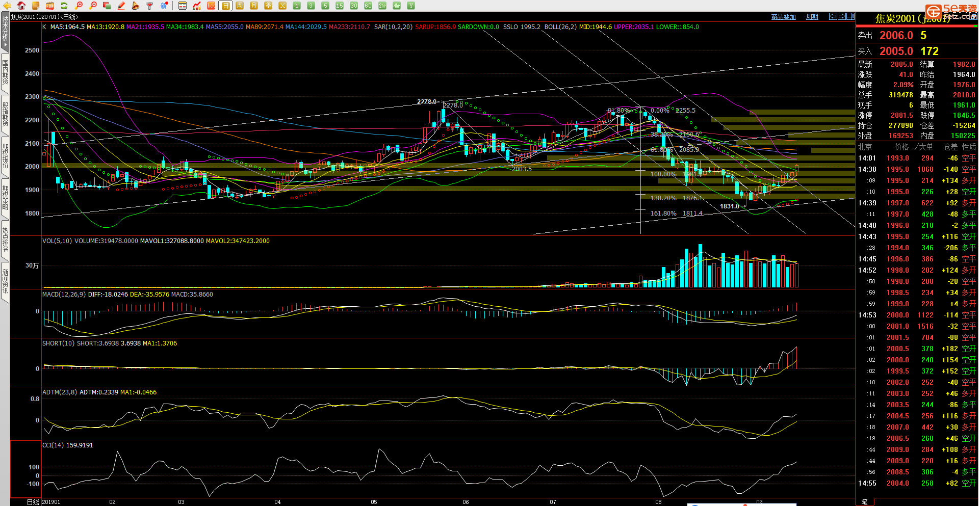Select the red drawing pencil tool
This screenshot has width=980, height=506.
(121, 6)
